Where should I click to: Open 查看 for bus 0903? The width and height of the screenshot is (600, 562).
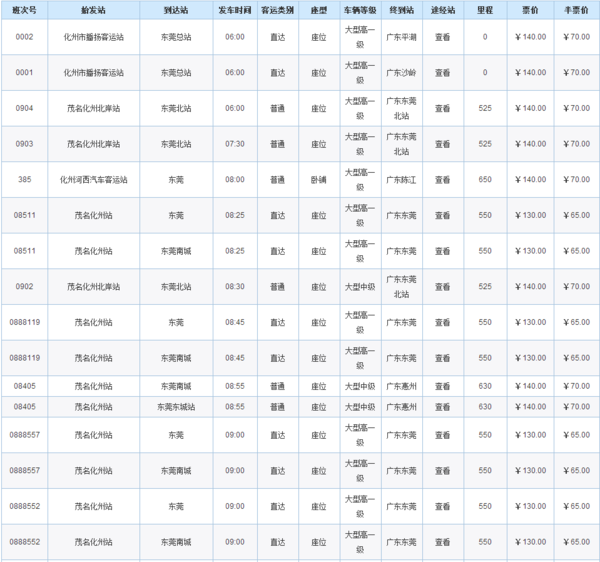tap(442, 144)
